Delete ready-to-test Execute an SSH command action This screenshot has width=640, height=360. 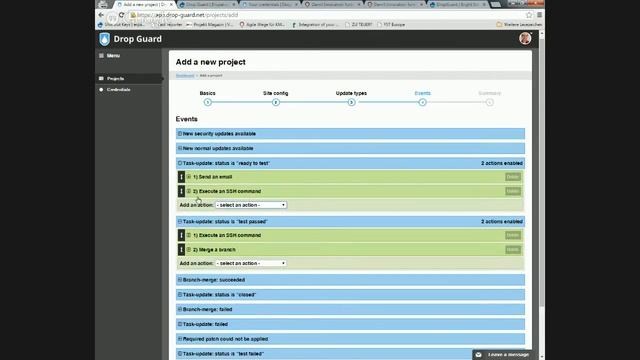click(x=513, y=191)
